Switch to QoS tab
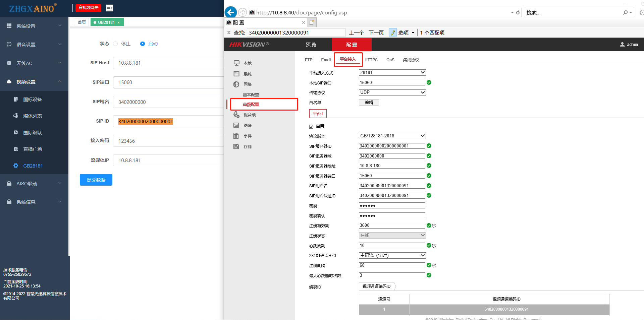 coord(390,60)
